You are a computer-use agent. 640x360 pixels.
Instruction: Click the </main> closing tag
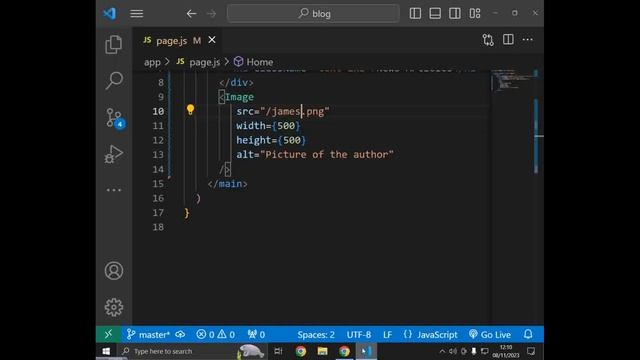pyautogui.click(x=227, y=184)
